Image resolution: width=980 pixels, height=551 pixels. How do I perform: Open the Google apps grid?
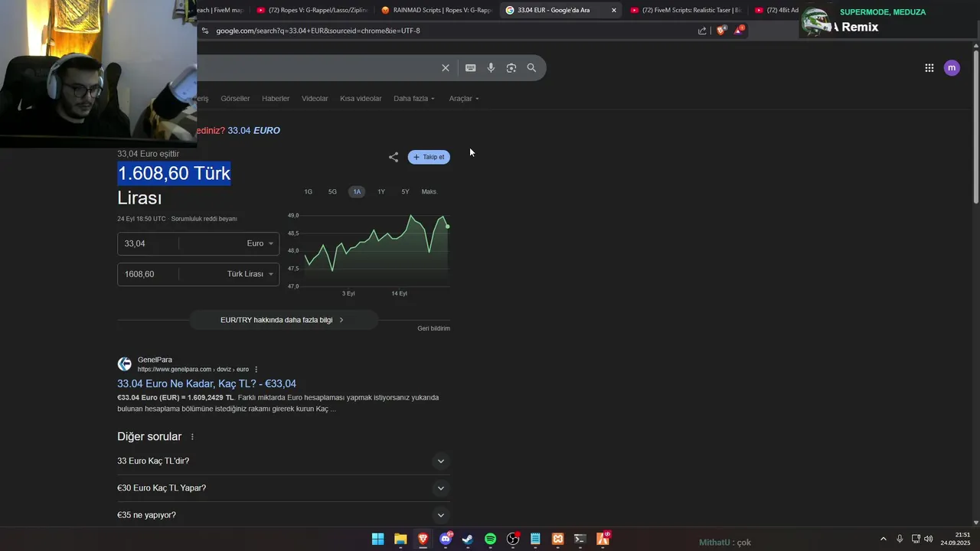(929, 68)
